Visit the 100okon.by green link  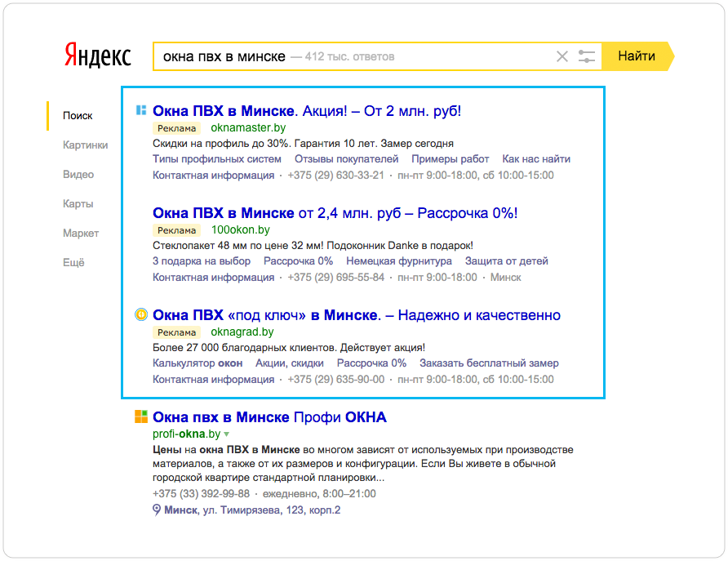241,230
